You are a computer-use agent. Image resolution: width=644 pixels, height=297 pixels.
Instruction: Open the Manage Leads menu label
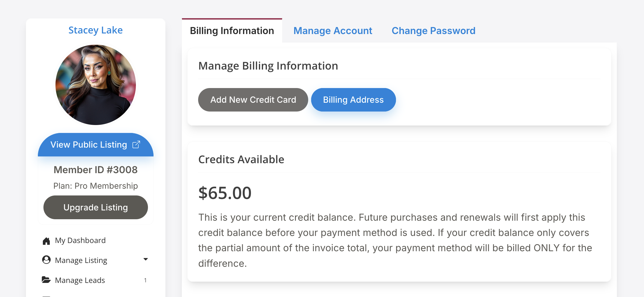pyautogui.click(x=80, y=280)
